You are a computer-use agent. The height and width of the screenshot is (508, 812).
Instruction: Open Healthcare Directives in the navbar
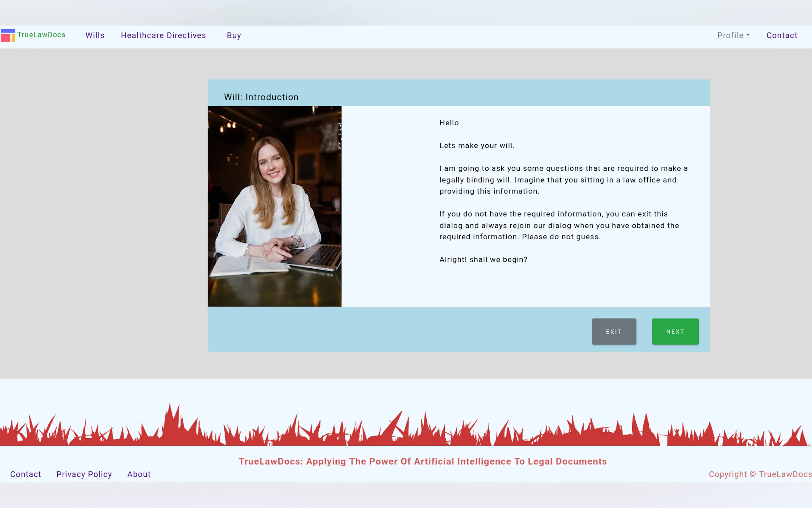click(x=163, y=35)
